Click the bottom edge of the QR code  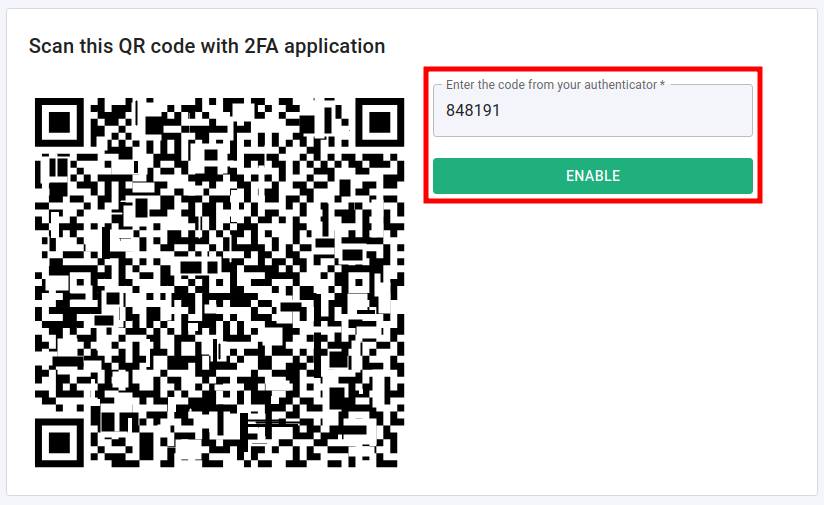point(220,464)
